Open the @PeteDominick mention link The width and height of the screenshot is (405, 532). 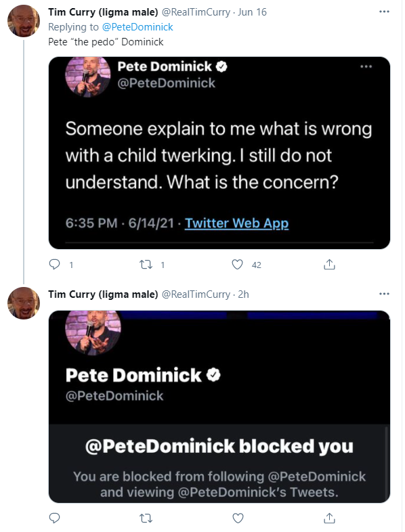(137, 27)
